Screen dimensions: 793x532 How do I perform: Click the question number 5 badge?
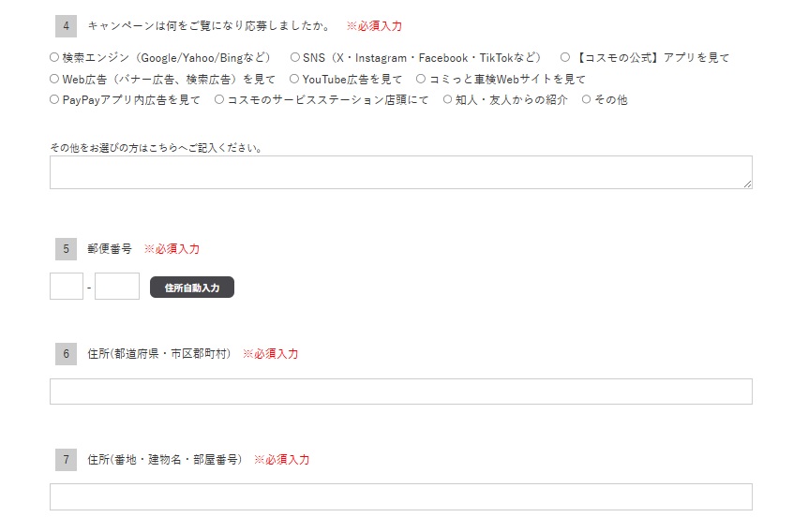pos(66,249)
